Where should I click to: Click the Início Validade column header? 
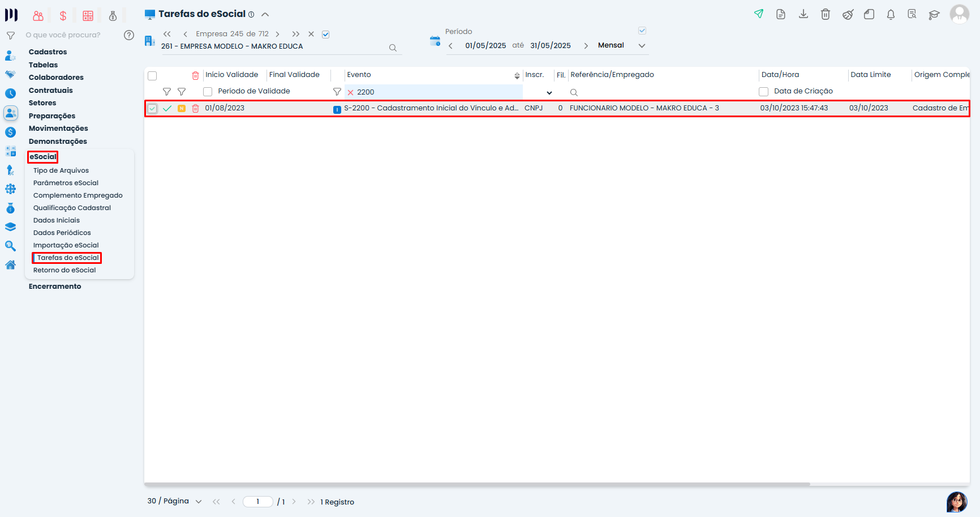point(231,75)
